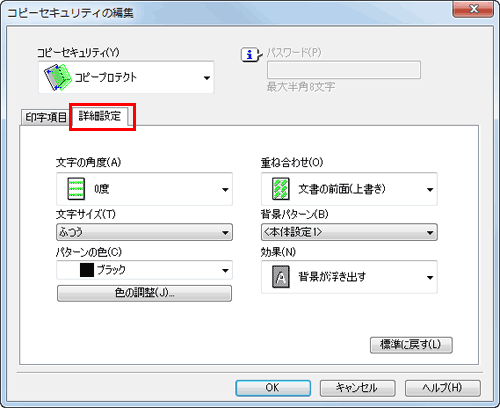Click the パスワード input field
This screenshot has height=408, width=500.
[344, 70]
